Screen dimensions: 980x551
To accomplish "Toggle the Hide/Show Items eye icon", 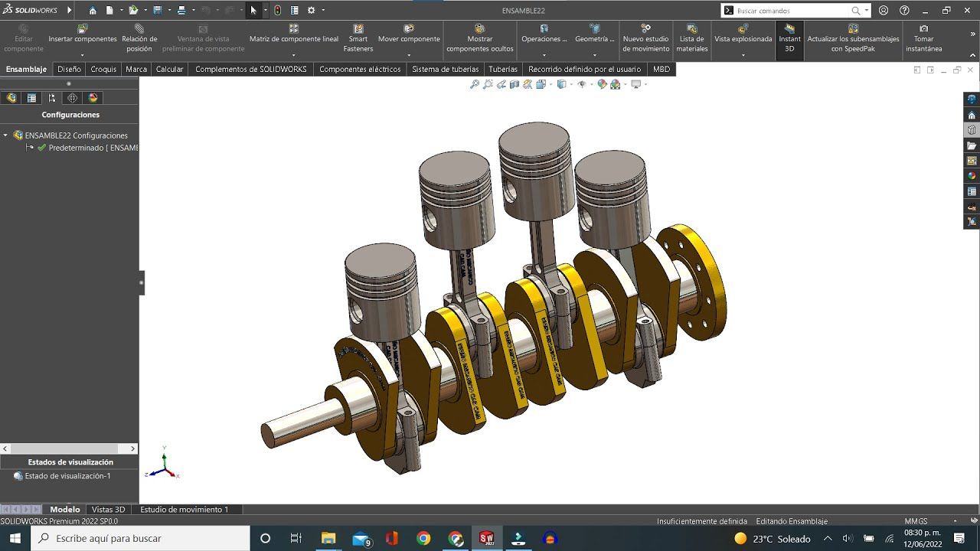I will (x=583, y=84).
